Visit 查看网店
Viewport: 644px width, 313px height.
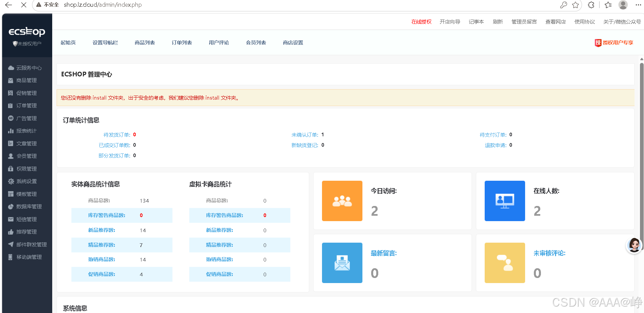556,22
